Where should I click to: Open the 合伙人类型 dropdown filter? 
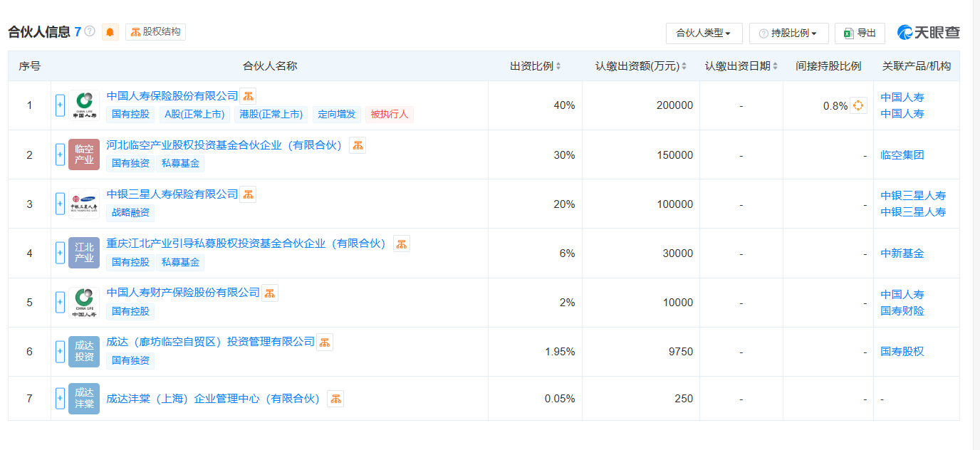tap(704, 33)
